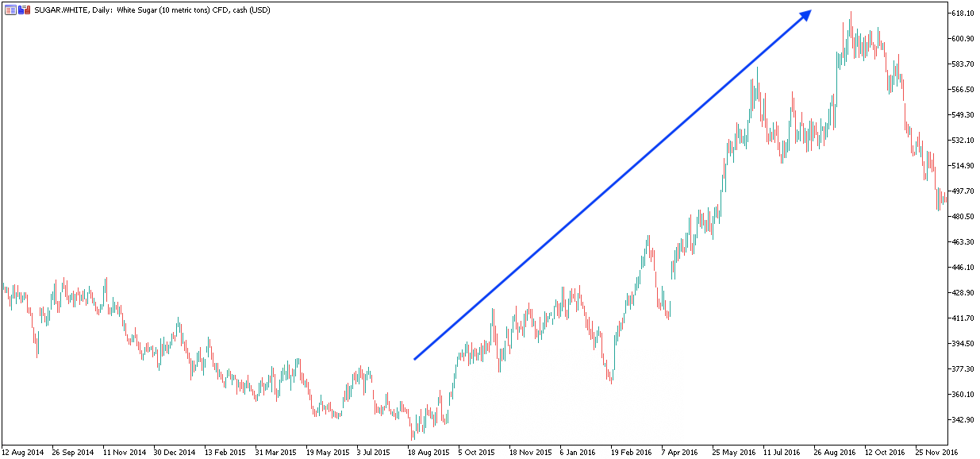
Task: Click the 3 Jul 2015 date label
Action: pos(375,452)
